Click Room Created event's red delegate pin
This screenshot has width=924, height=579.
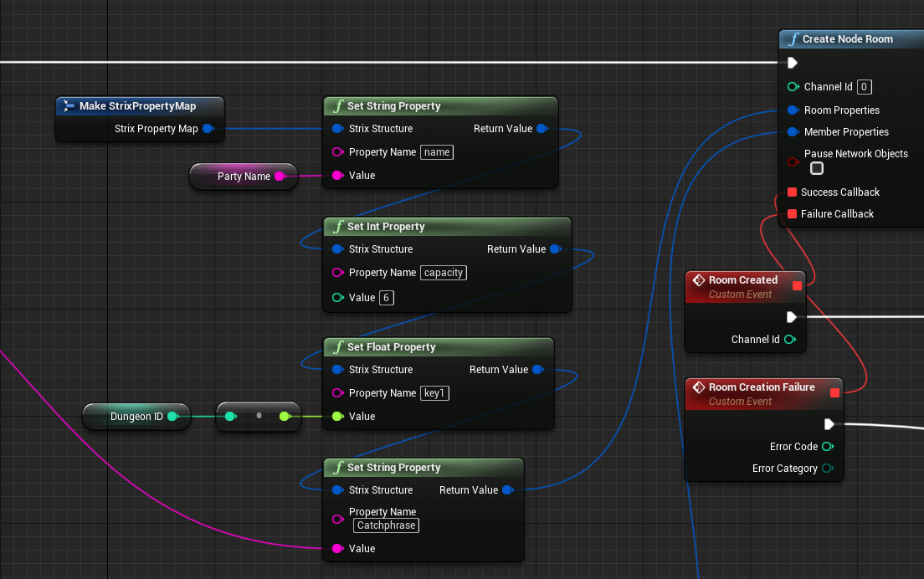tap(797, 285)
